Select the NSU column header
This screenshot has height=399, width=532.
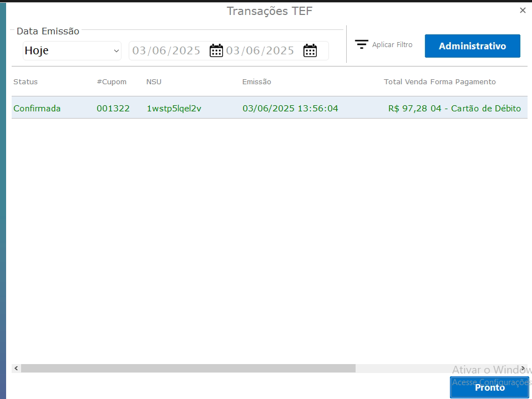coord(154,82)
